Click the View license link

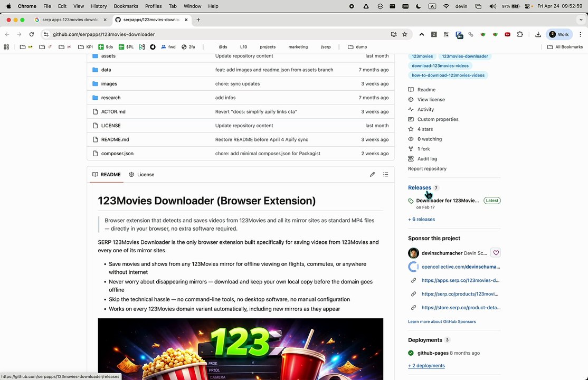[431, 99]
